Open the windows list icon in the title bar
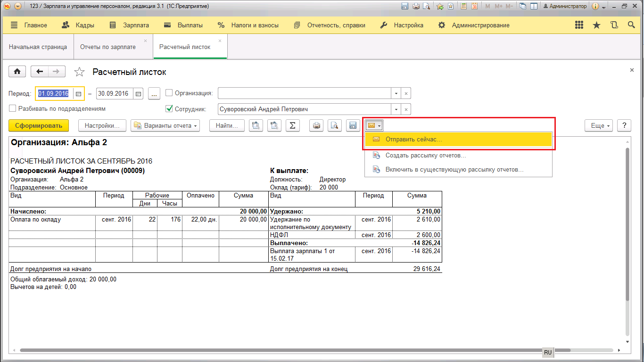This screenshot has width=644, height=362. tap(523, 6)
